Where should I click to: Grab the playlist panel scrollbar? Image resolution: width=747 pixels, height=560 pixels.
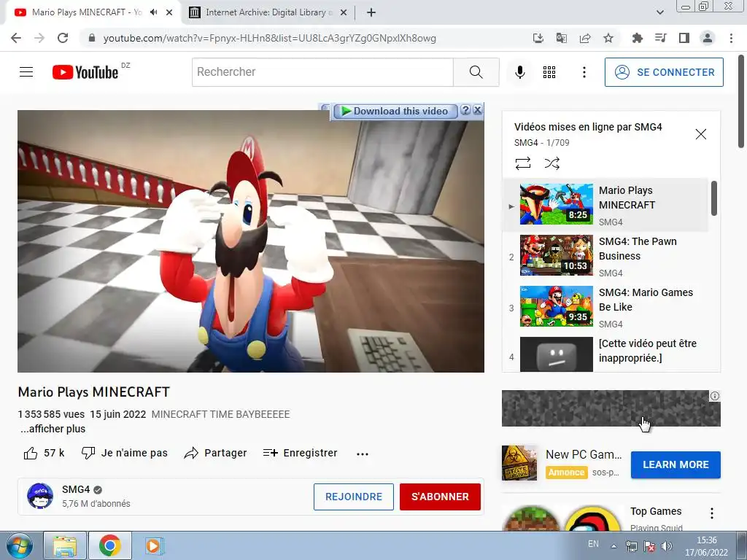tap(713, 198)
